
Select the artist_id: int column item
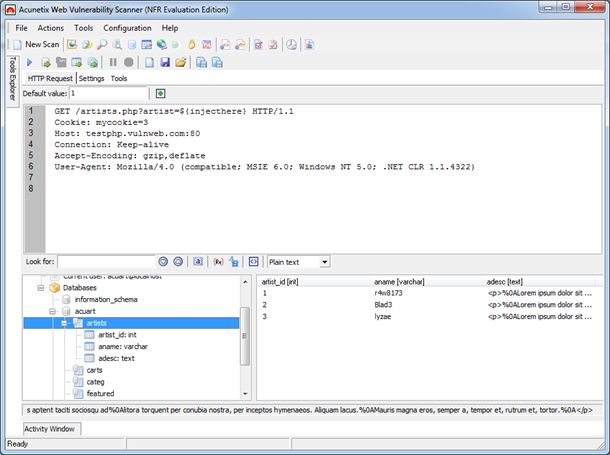(x=117, y=335)
